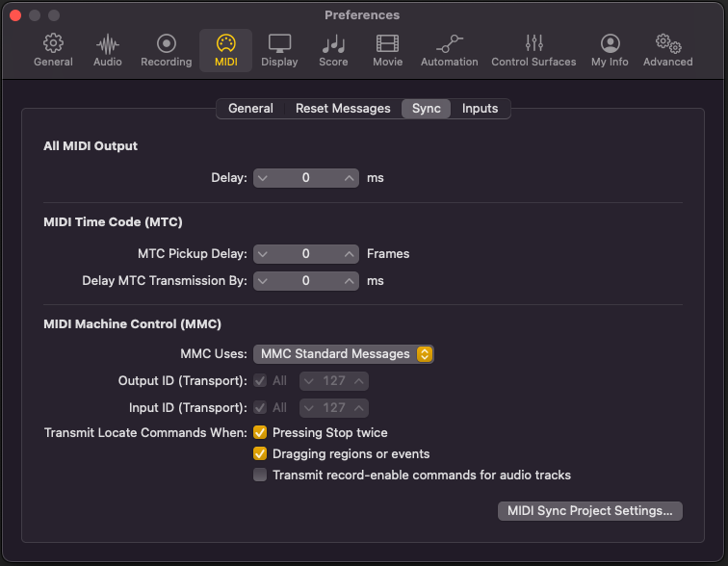The height and width of the screenshot is (566, 728).
Task: Open Control Surfaces preferences
Action: point(533,50)
